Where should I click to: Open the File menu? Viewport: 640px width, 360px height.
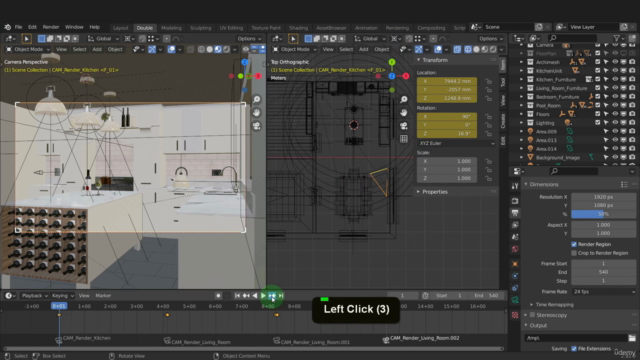(x=18, y=27)
